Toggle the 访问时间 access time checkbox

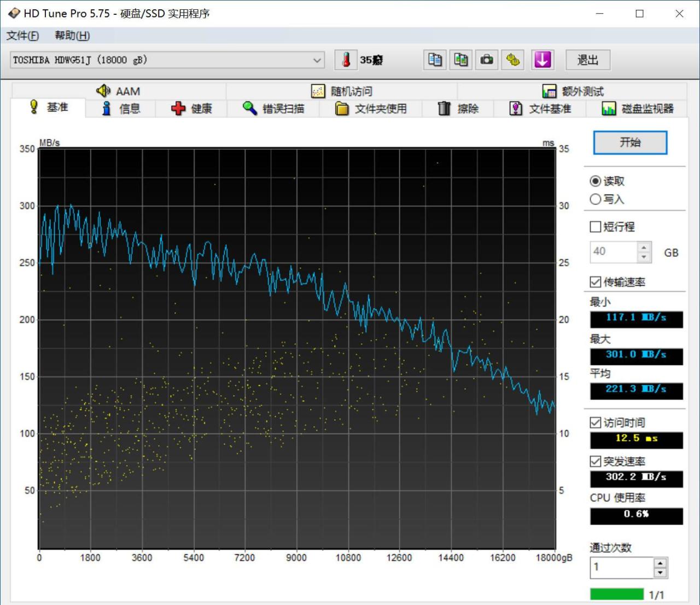[596, 422]
